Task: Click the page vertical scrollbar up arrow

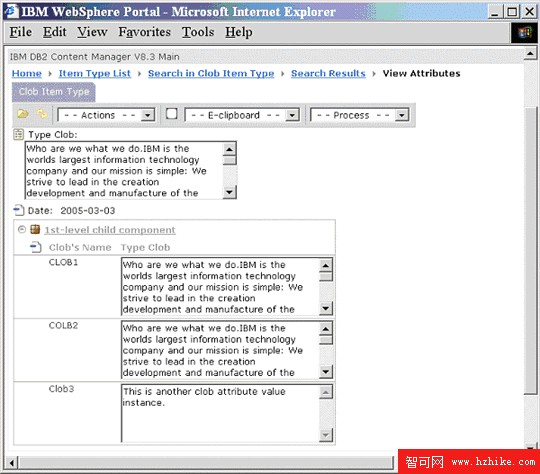Action: pyautogui.click(x=530, y=53)
